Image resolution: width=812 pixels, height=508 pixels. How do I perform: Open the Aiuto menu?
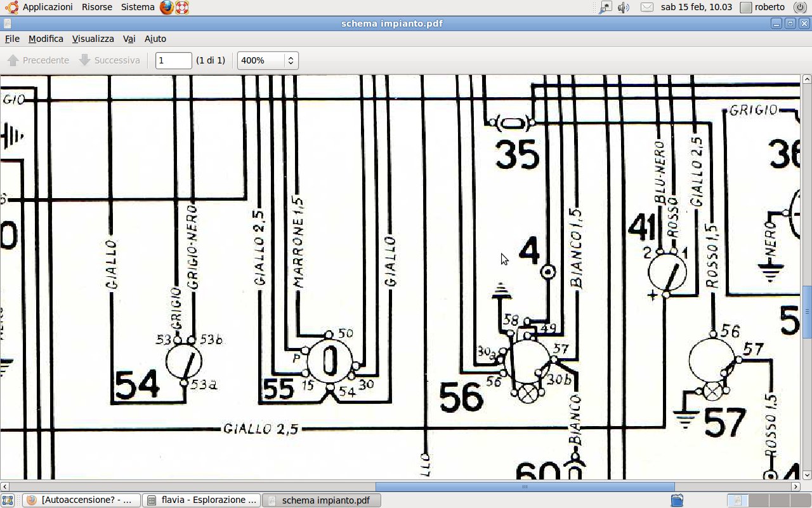(x=155, y=39)
